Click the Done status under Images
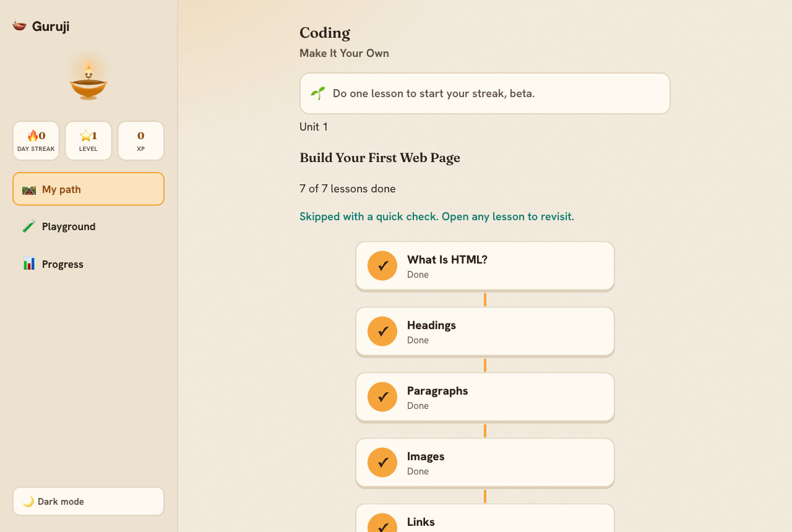Viewport: 792px width, 532px height. 418,471
